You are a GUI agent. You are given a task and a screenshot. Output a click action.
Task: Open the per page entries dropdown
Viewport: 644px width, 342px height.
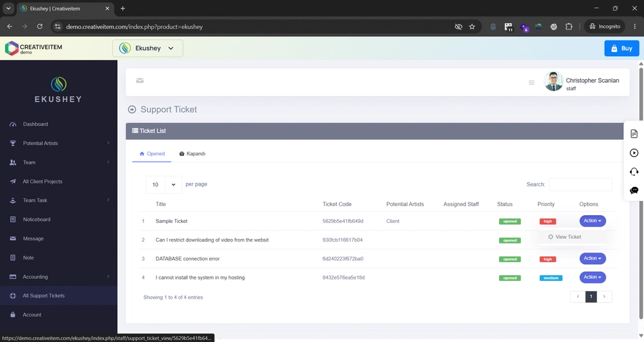(x=164, y=185)
